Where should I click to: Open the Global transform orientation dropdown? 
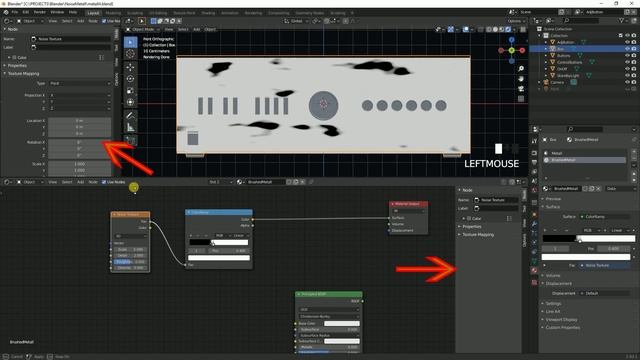coord(296,21)
